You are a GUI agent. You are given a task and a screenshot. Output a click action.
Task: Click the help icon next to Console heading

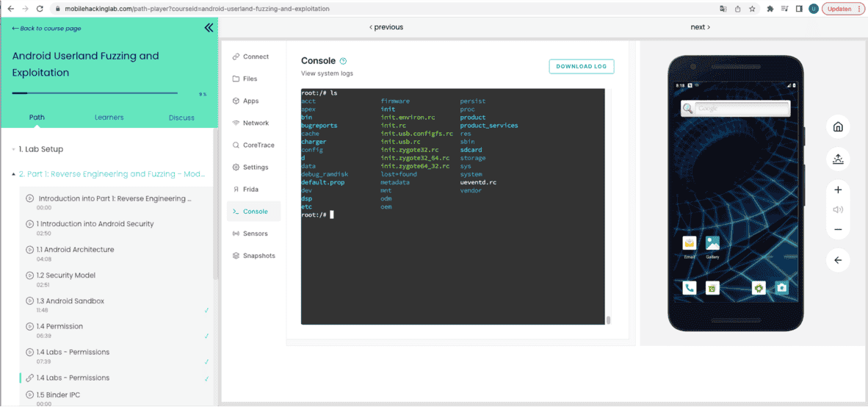344,61
